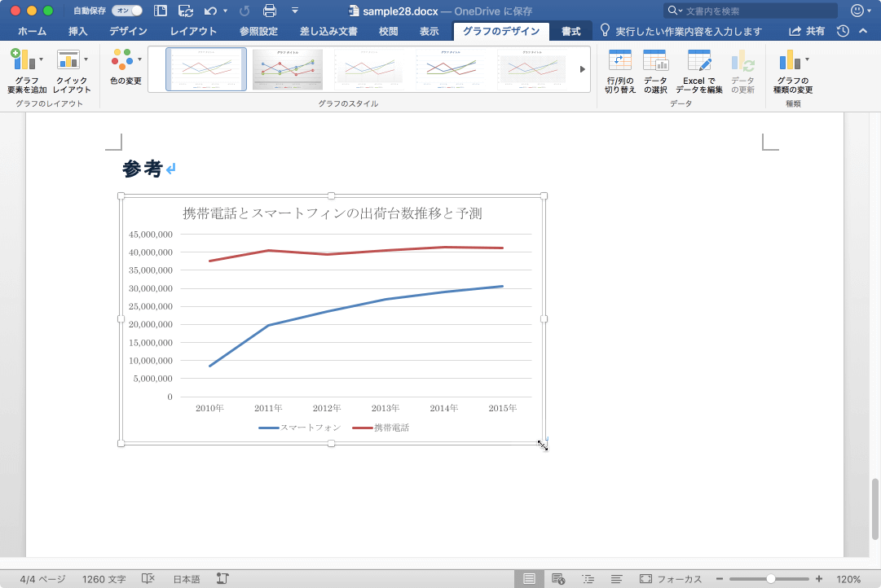Click the Undo arrow icon
881x588 pixels.
(x=211, y=11)
